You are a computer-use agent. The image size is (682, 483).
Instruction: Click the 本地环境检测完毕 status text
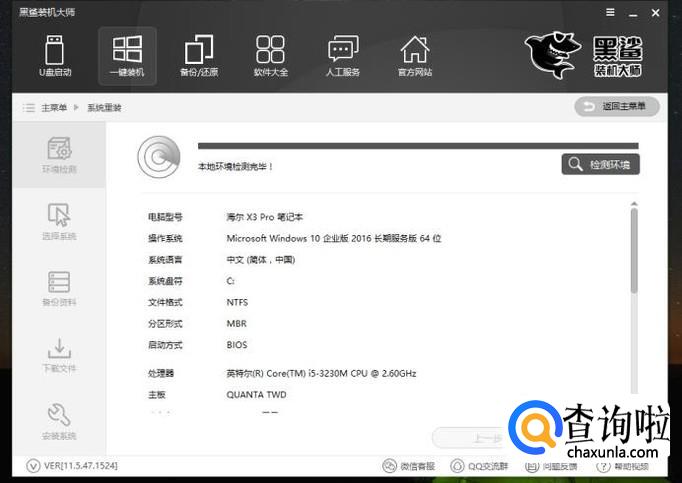click(235, 166)
